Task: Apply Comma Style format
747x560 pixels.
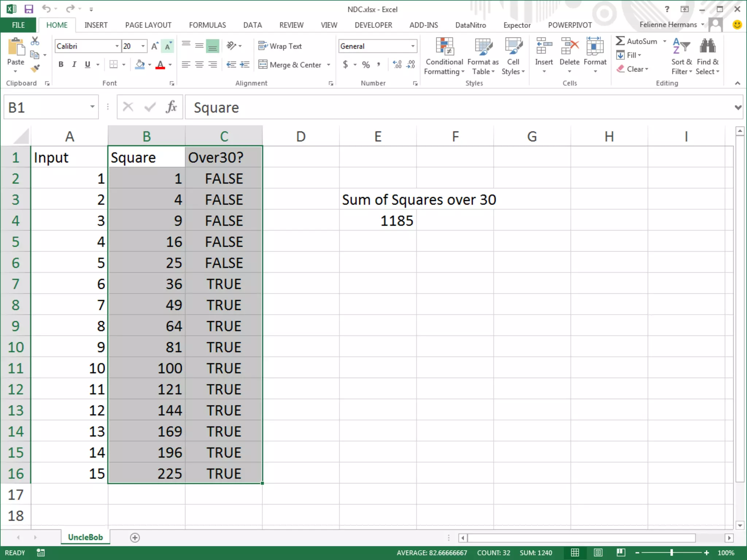Action: (379, 65)
